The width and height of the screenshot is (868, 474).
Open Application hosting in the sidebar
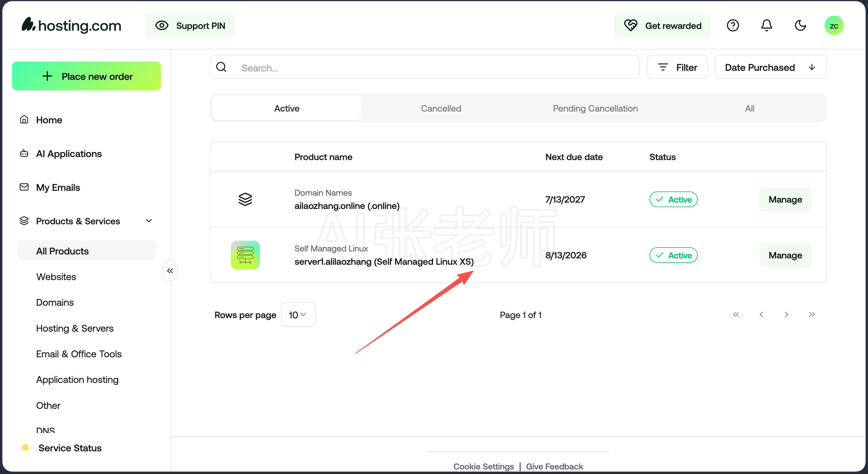[77, 380]
